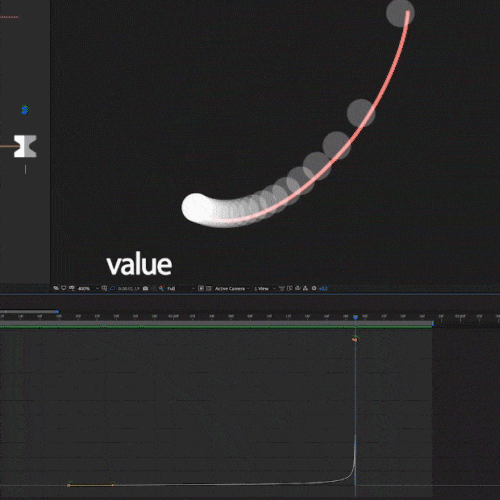Open the Full resolution dropdown
The image size is (500, 500).
181,289
